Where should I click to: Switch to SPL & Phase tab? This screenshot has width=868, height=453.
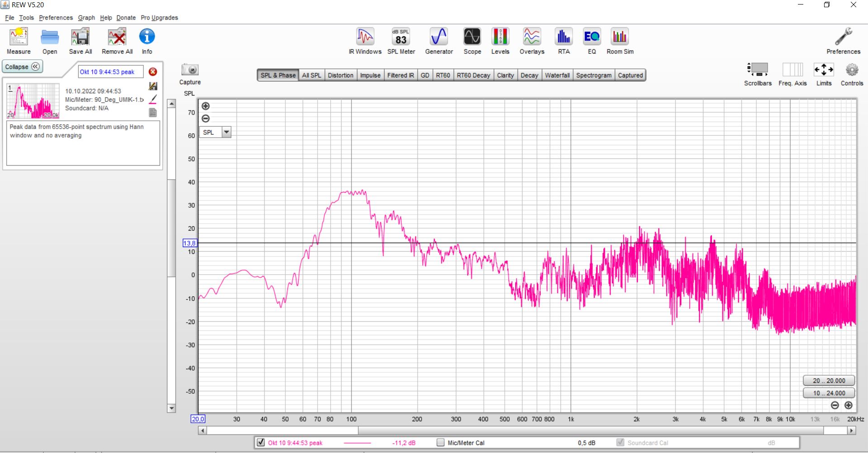[x=278, y=75]
